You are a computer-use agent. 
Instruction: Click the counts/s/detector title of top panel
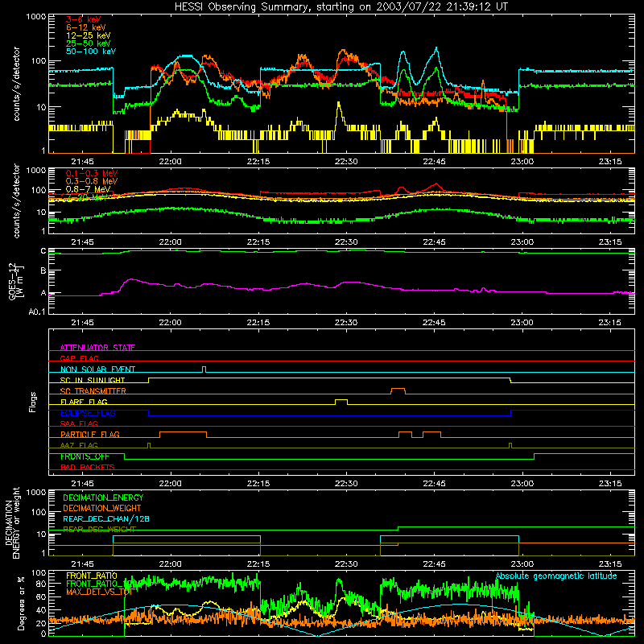[16, 84]
